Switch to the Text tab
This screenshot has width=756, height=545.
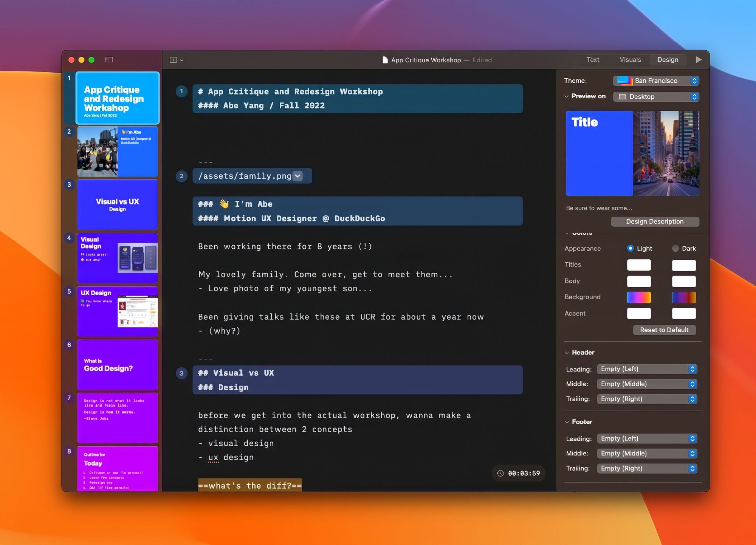[x=592, y=60]
